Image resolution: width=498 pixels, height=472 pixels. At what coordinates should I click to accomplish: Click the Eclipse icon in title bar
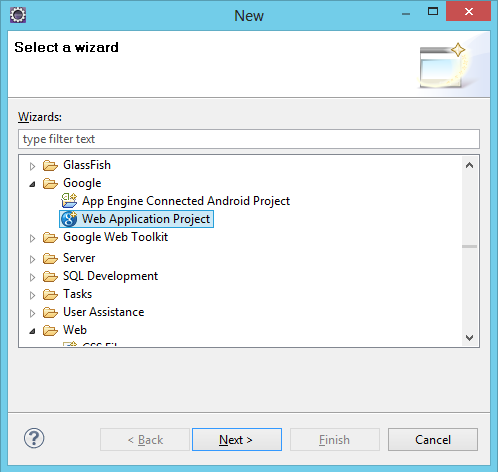point(18,15)
